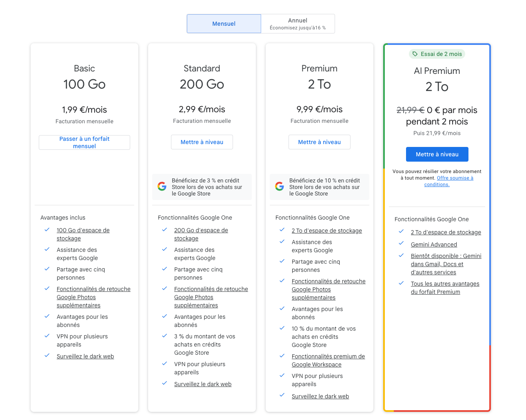Click the Google Store icon on the Premium card
Screen dimensions: 526x420
(280, 186)
